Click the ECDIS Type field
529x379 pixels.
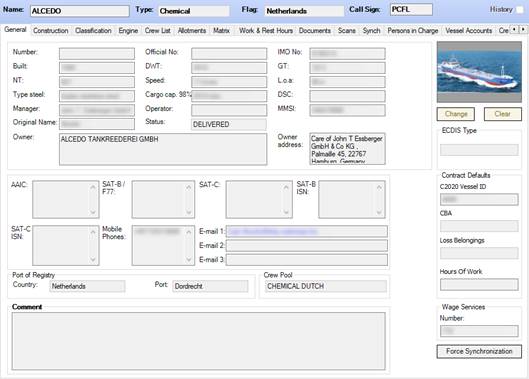pyautogui.click(x=479, y=150)
